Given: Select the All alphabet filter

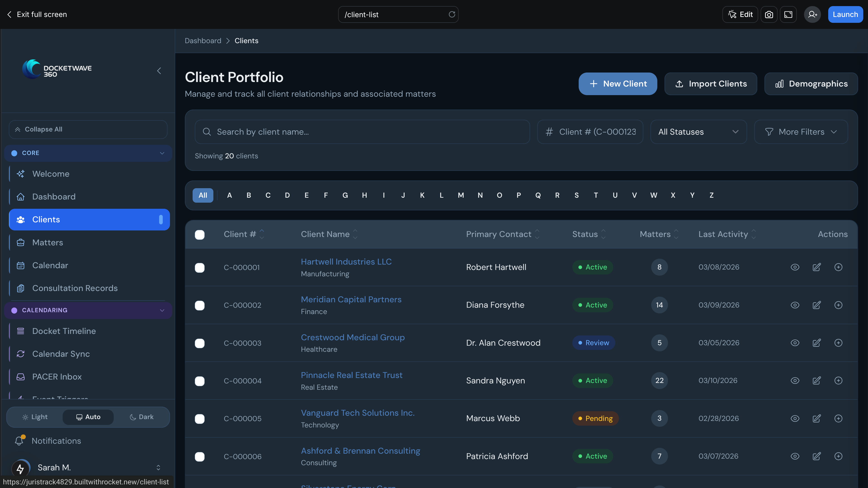Looking at the screenshot, I should pos(203,195).
